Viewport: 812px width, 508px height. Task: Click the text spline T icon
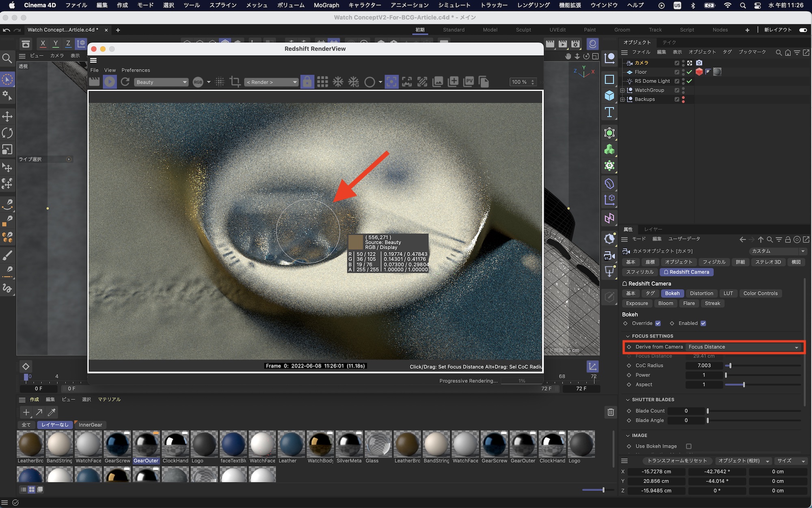[609, 112]
